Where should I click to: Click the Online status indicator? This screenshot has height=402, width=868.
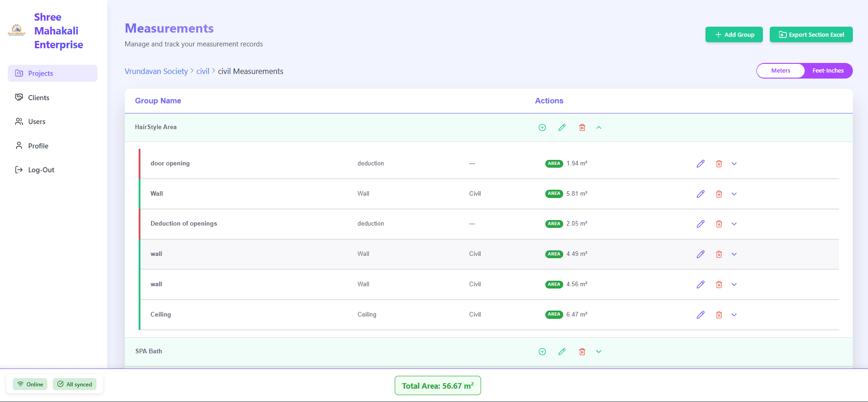tap(30, 385)
